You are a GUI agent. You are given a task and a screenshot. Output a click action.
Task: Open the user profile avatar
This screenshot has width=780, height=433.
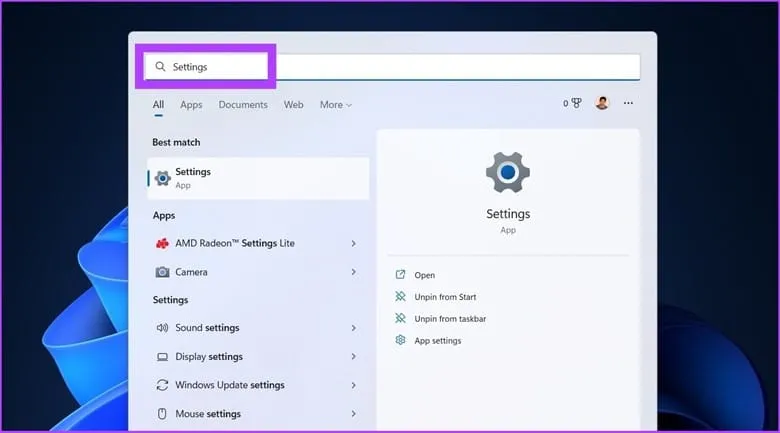coord(602,103)
